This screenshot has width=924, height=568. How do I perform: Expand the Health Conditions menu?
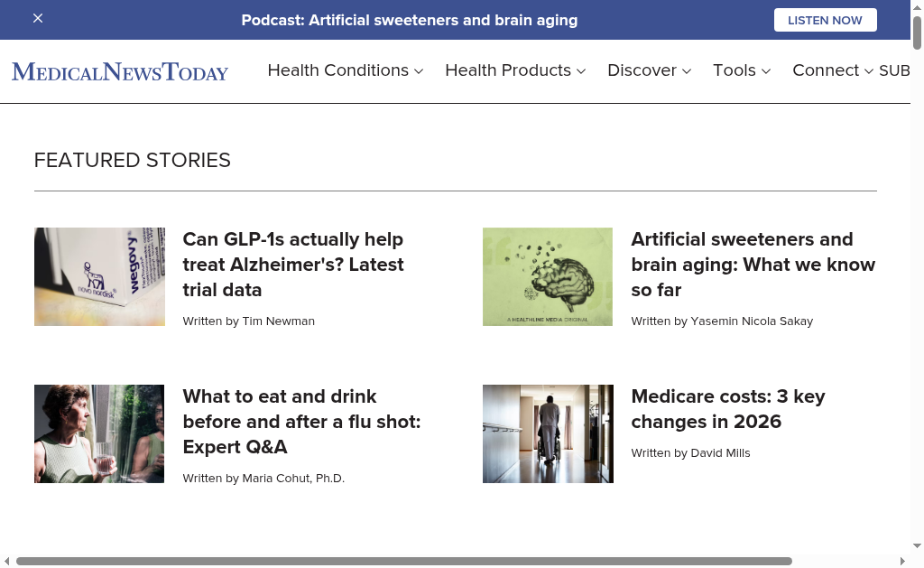click(345, 70)
